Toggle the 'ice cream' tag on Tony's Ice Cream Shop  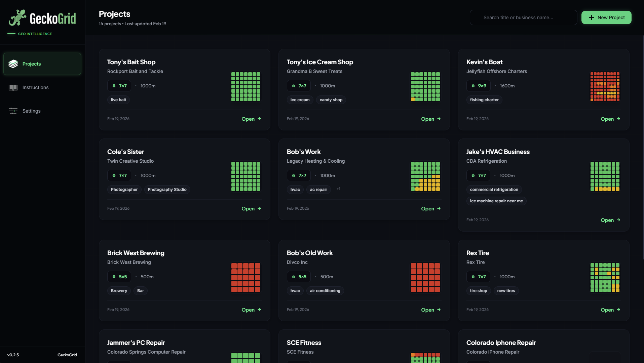click(300, 100)
